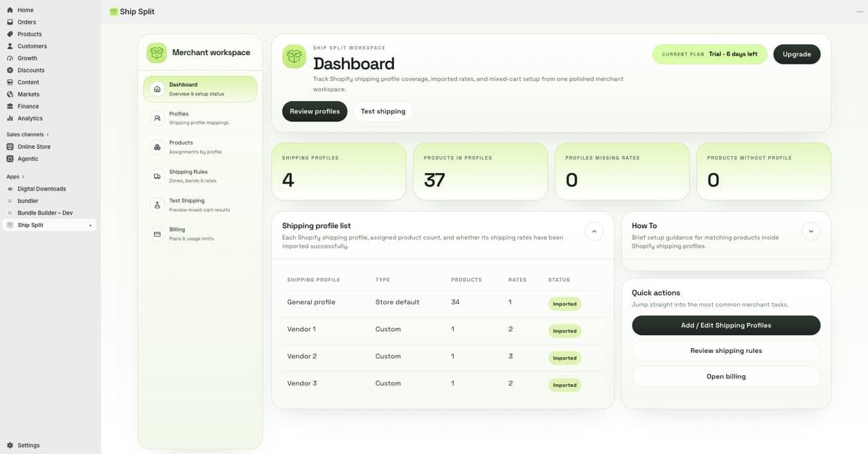
Task: Click the Profiles Missing Rates card
Action: click(x=622, y=172)
